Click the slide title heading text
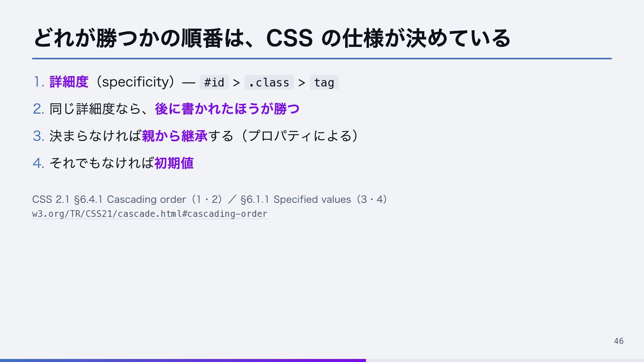The width and height of the screenshot is (644, 362). click(272, 38)
